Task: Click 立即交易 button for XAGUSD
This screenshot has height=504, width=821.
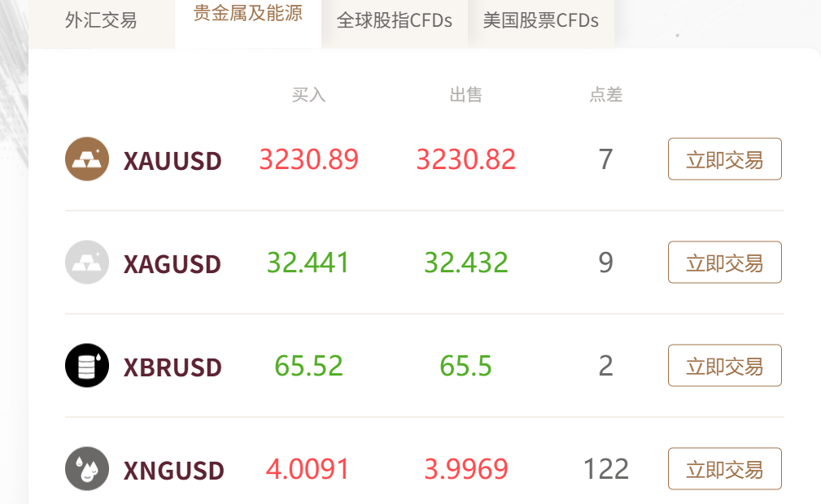Action: pos(725,263)
